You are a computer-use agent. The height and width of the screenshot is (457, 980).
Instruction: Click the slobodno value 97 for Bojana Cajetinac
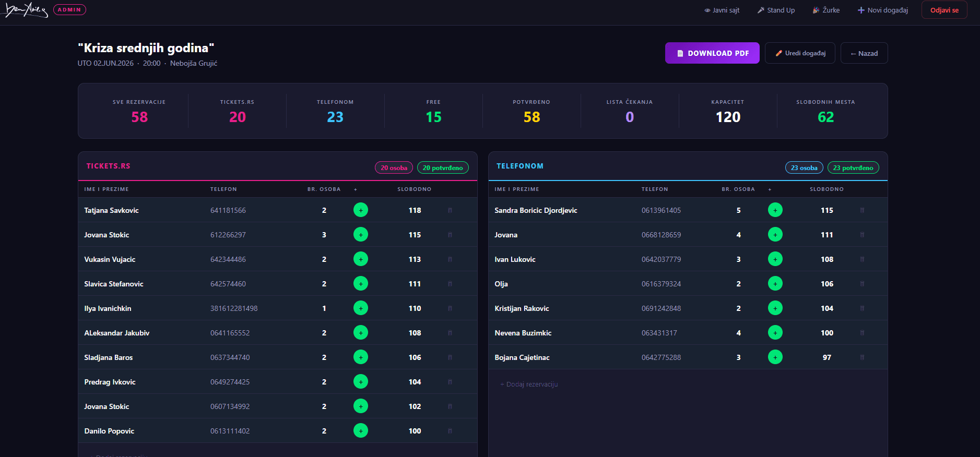(x=827, y=357)
